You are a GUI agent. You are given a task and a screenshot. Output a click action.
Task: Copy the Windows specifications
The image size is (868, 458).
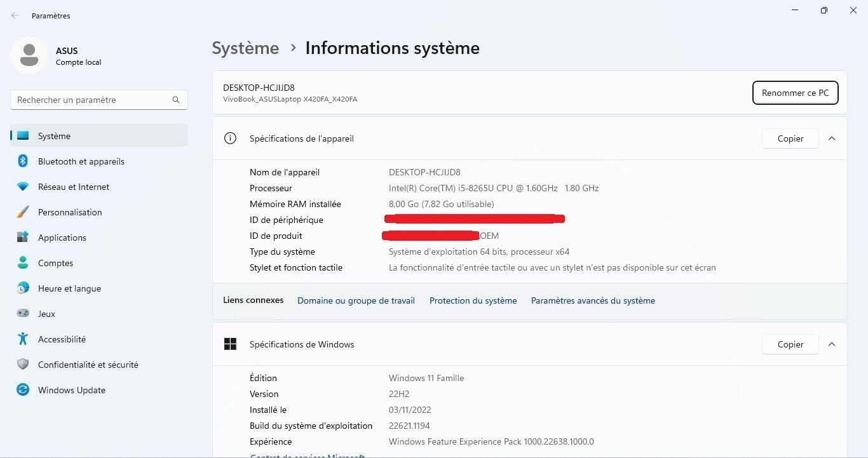(x=790, y=344)
